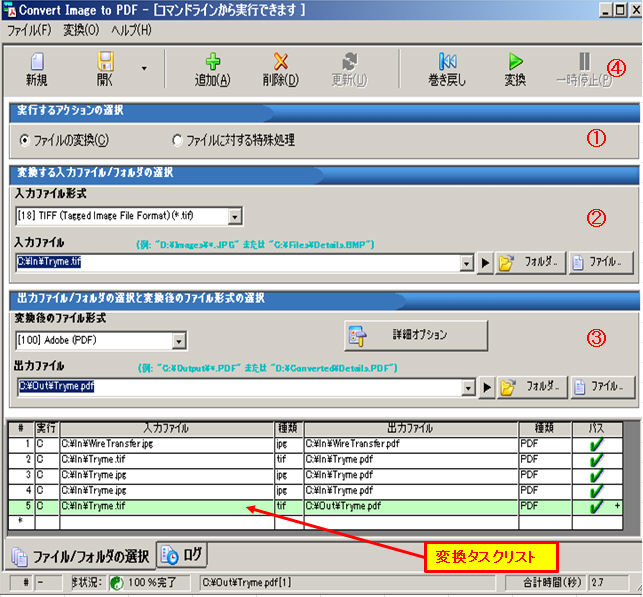Open the ファイル(F) menu
The width and height of the screenshot is (643, 597).
click(x=29, y=30)
